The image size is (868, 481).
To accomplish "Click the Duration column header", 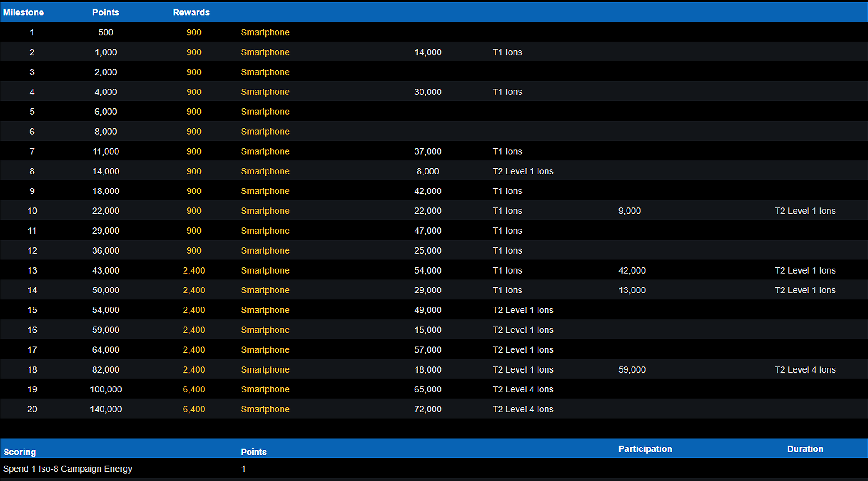I will pos(805,449).
